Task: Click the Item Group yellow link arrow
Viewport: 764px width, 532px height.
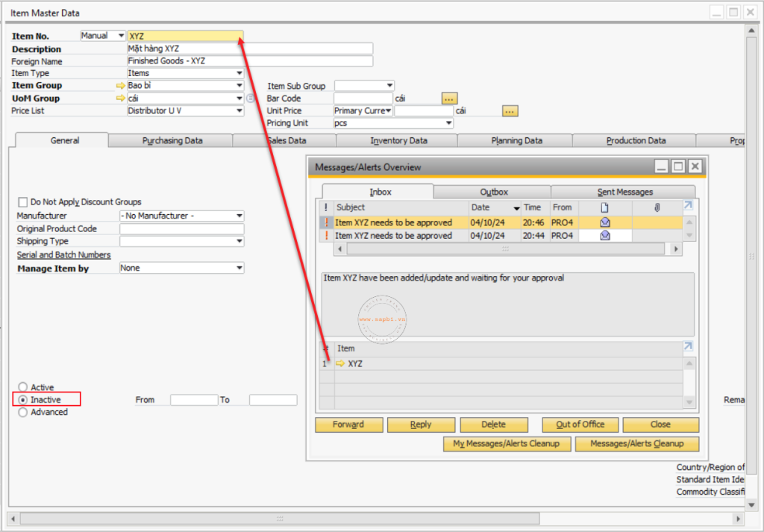Action: pos(120,86)
